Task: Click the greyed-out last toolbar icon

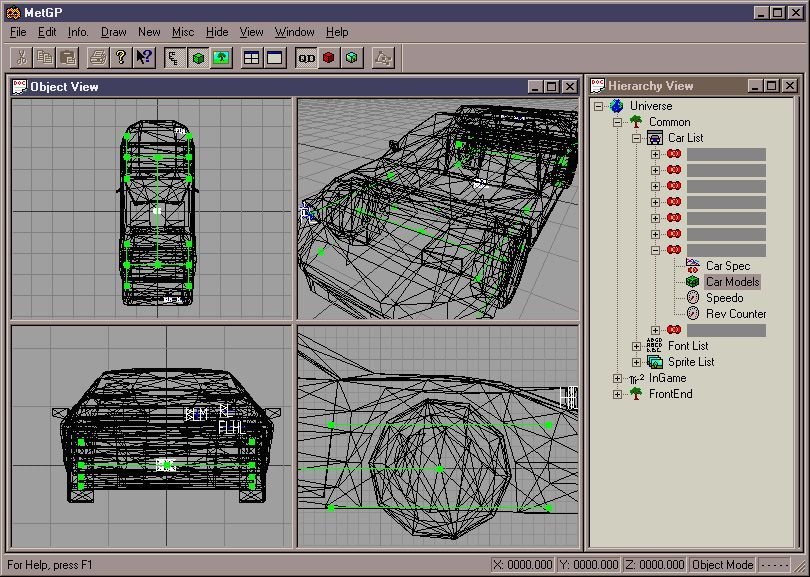Action: pyautogui.click(x=383, y=57)
